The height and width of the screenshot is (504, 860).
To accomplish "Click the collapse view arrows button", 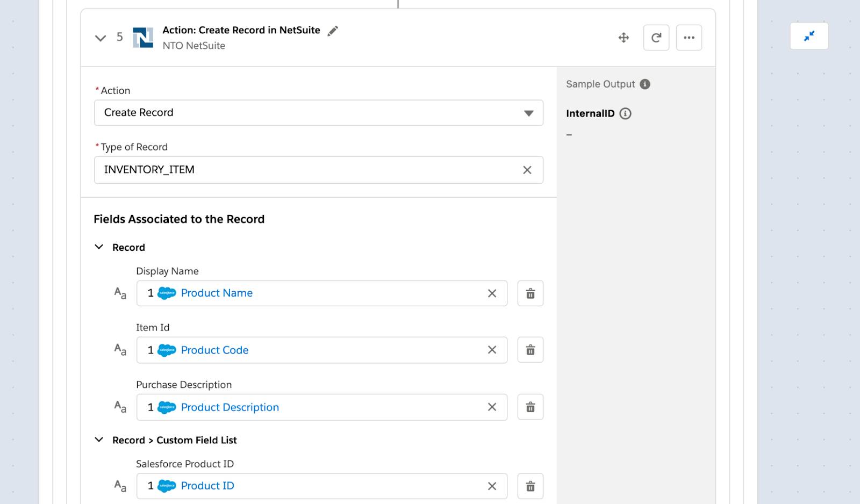I will click(809, 36).
